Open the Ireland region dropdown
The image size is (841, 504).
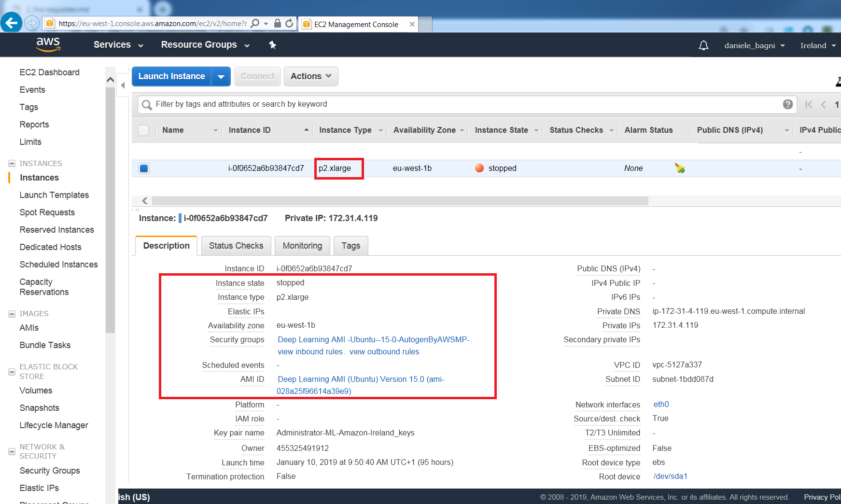[x=818, y=45]
